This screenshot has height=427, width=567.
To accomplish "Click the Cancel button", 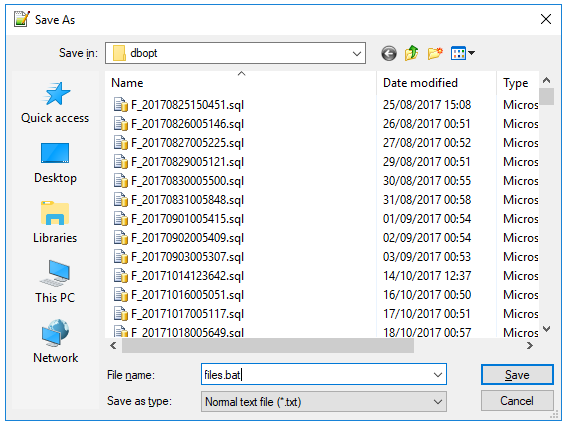I will point(517,401).
